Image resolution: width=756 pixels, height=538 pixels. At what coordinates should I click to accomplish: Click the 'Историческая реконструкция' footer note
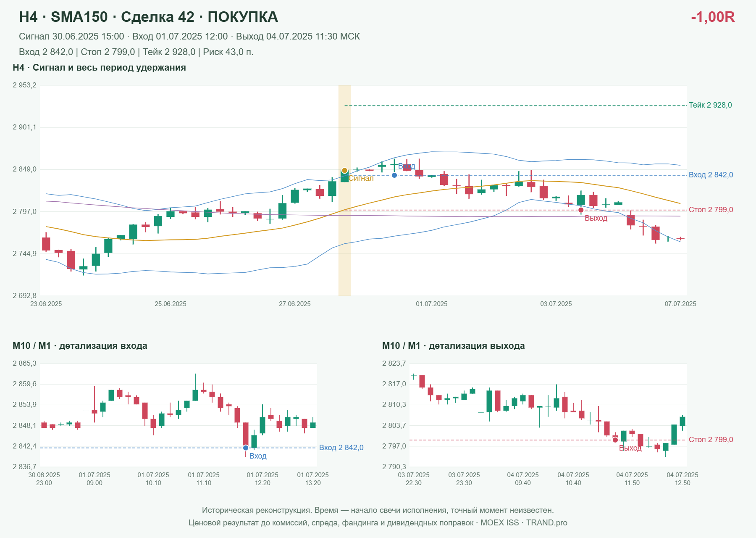tap(378, 510)
